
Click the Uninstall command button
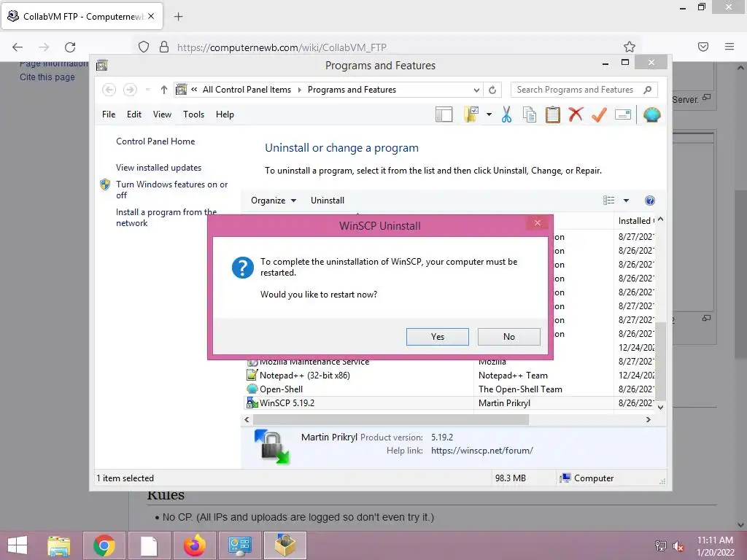coord(328,201)
